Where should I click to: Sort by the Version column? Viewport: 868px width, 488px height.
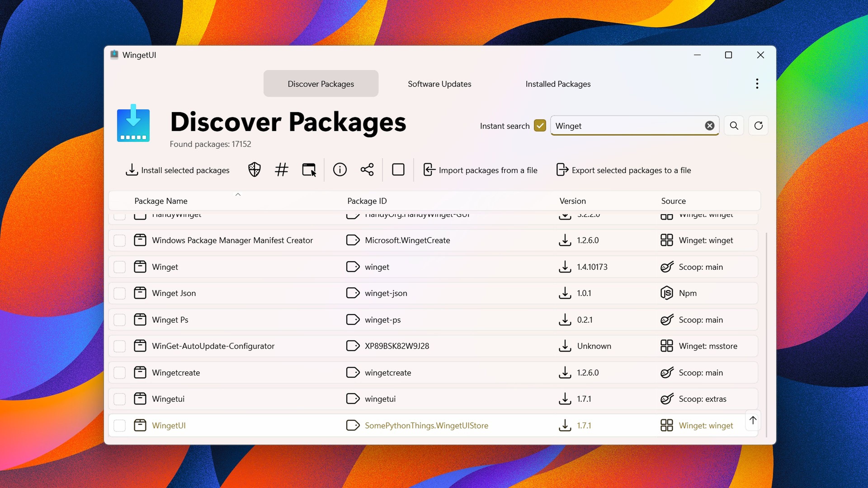coord(573,201)
